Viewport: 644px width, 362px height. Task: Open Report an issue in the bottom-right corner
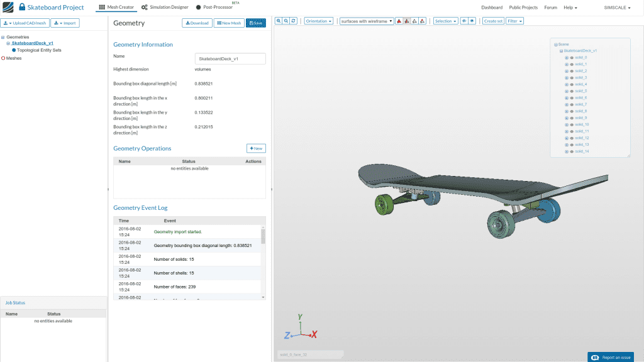pos(611,356)
